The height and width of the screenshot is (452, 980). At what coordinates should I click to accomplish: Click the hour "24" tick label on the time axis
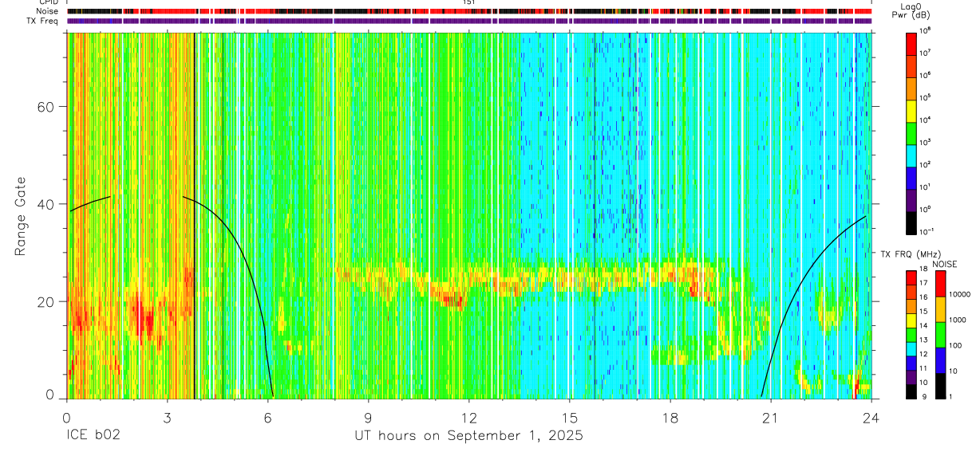coord(871,417)
